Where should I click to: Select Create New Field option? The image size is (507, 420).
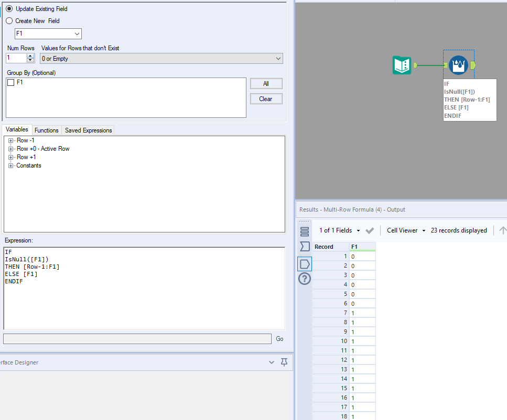pos(9,20)
